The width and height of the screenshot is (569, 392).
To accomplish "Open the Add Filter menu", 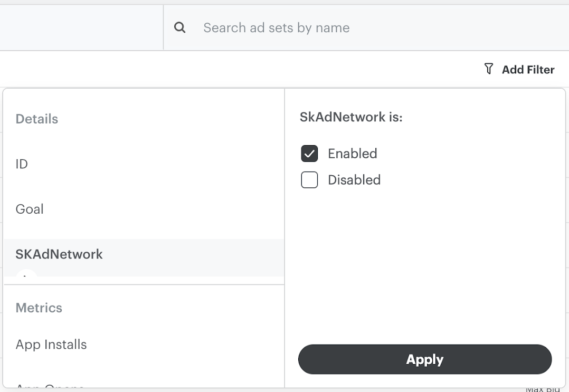I will [x=528, y=69].
